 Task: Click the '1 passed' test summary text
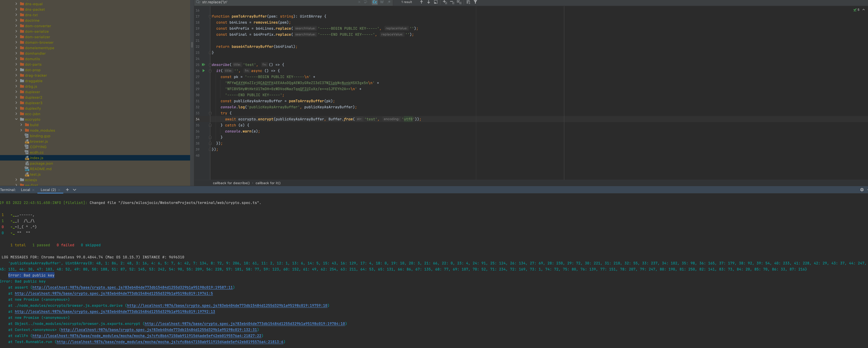pos(41,245)
